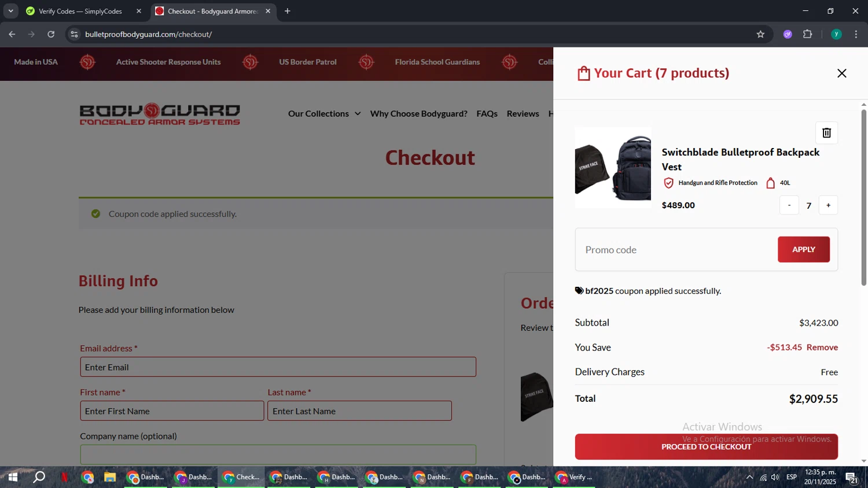The image size is (868, 488).
Task: Open the Windows Start menu
Action: 13,477
